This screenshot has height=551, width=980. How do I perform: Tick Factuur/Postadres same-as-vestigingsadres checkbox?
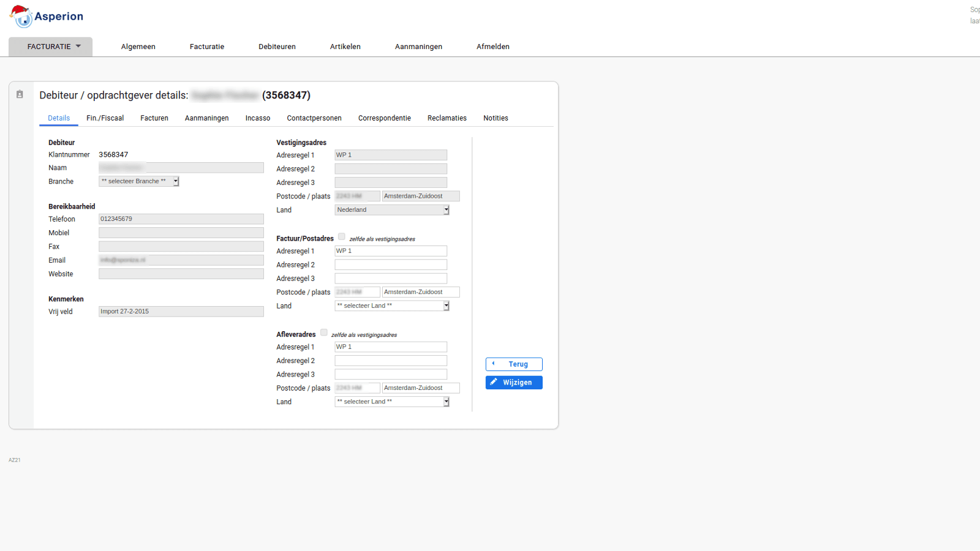click(342, 237)
